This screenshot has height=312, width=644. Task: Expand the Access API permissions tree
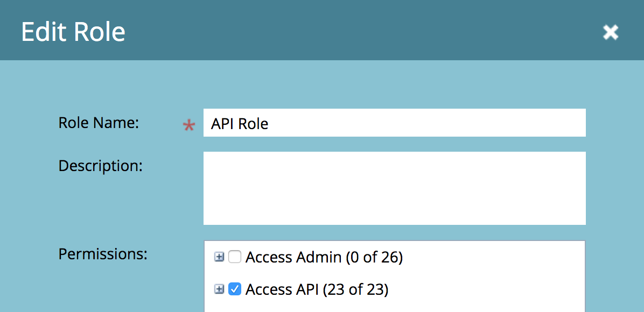point(219,289)
